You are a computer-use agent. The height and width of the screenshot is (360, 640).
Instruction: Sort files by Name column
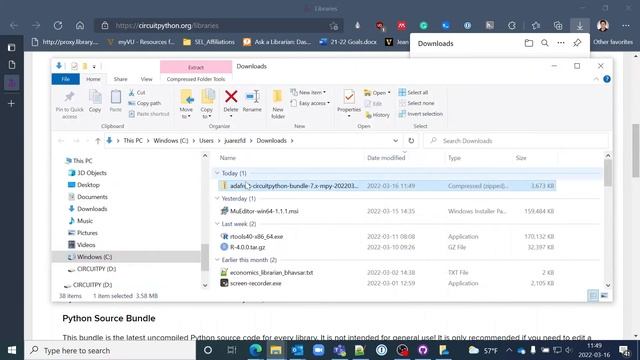[228, 158]
